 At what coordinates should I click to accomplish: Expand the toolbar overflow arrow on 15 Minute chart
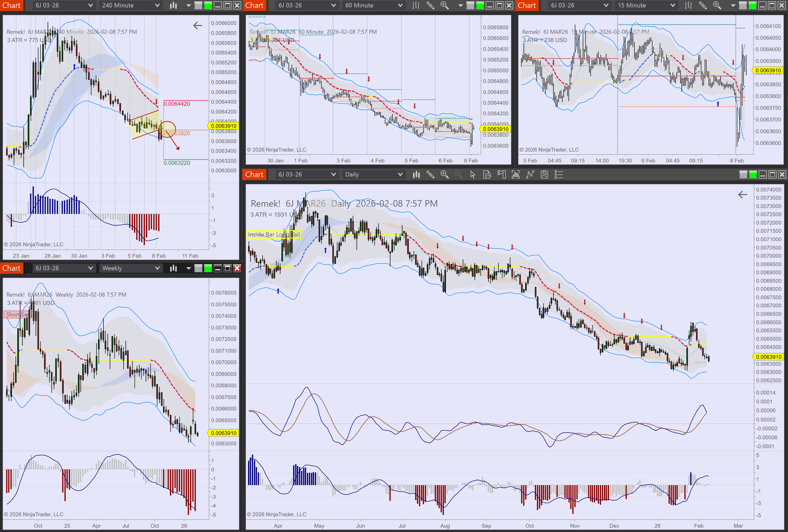point(733,5)
